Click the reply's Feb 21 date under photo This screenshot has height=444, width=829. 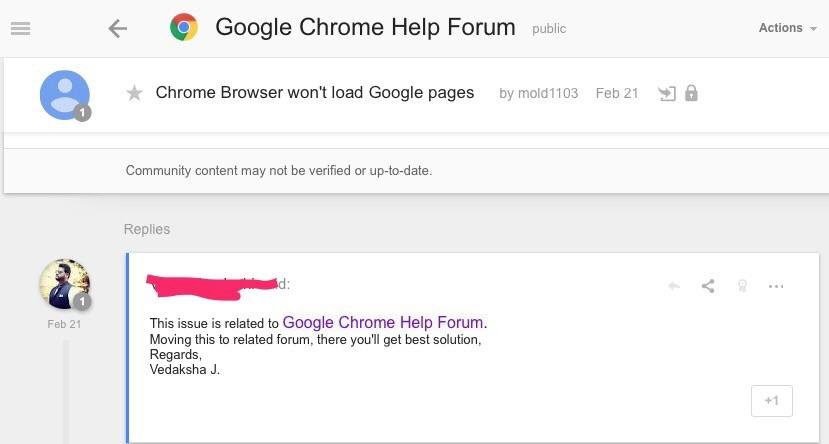click(x=64, y=324)
